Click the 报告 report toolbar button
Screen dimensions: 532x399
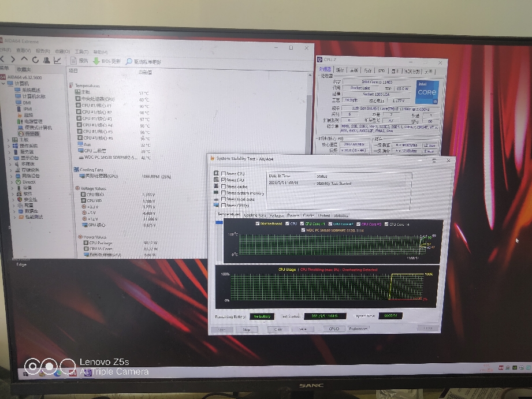[79, 61]
